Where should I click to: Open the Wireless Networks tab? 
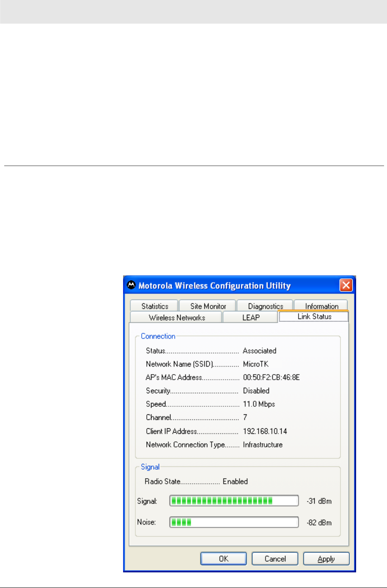point(177,317)
